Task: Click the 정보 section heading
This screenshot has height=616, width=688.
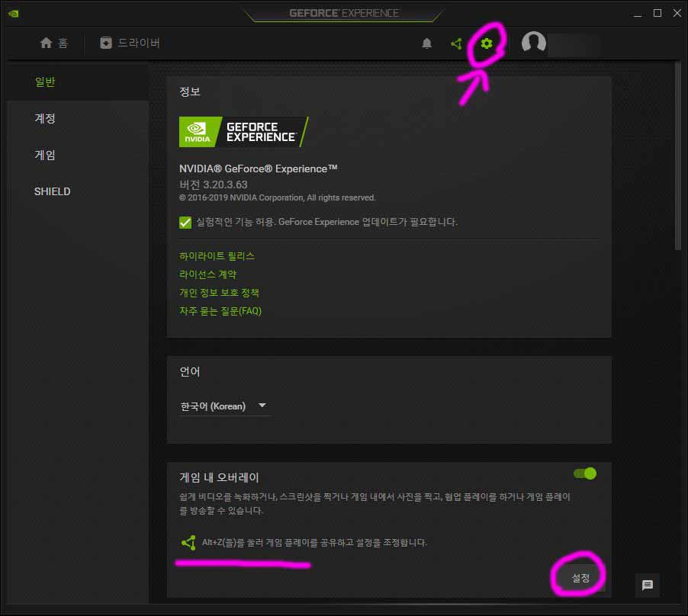Action: pyautogui.click(x=190, y=91)
